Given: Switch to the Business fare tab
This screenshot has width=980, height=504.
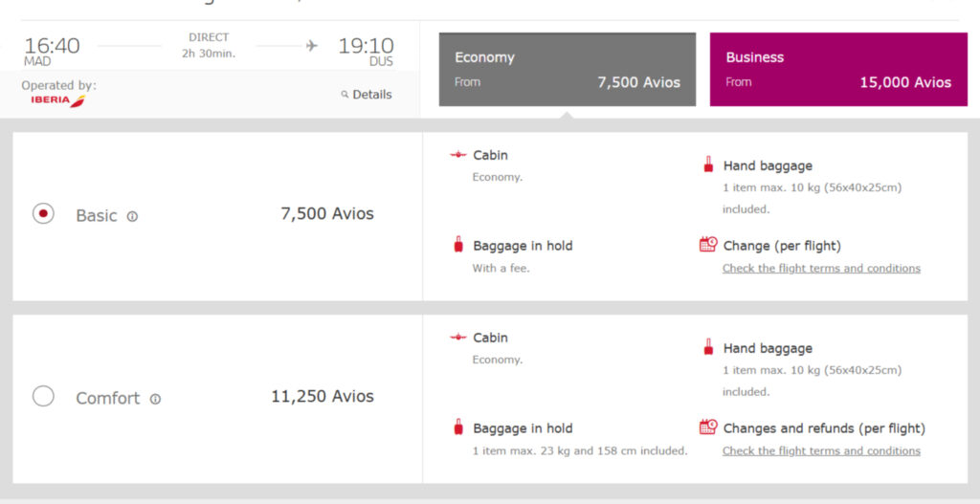Looking at the screenshot, I should tap(838, 70).
